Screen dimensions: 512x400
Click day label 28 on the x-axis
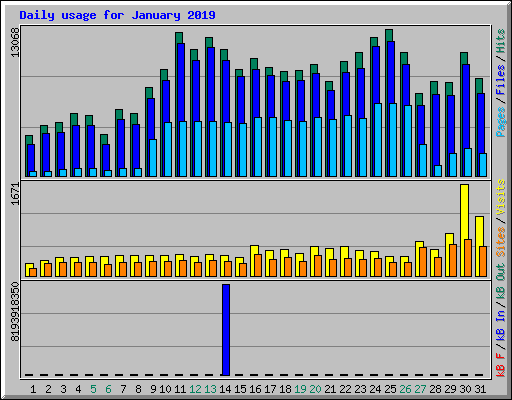[435, 389]
